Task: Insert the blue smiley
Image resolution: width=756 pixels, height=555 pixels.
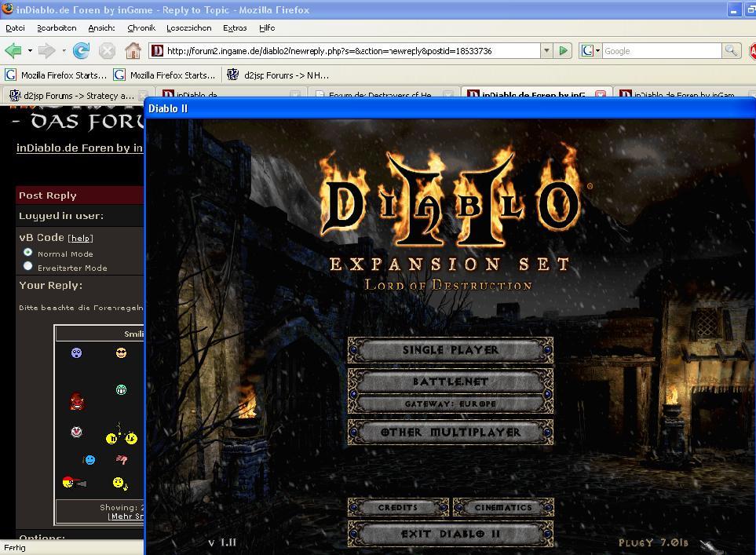Action: (89, 459)
